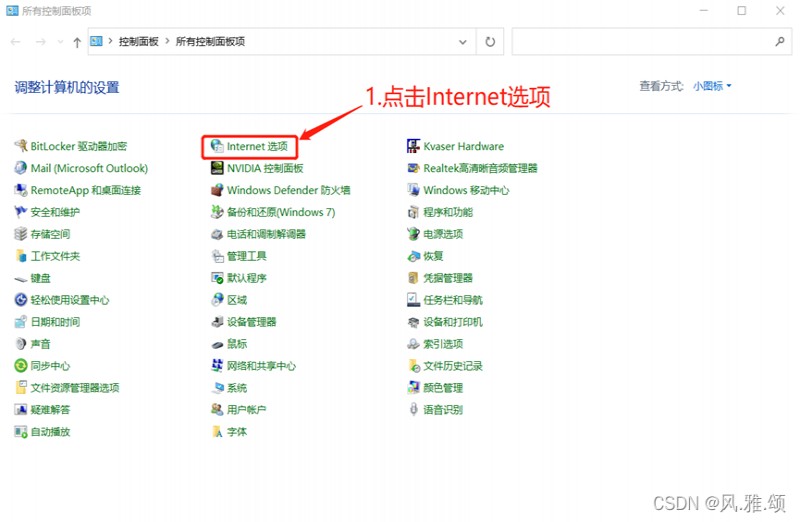Viewport: 800px width, 522px height.
Task: Click the 自动播放 icon
Action: click(21, 432)
